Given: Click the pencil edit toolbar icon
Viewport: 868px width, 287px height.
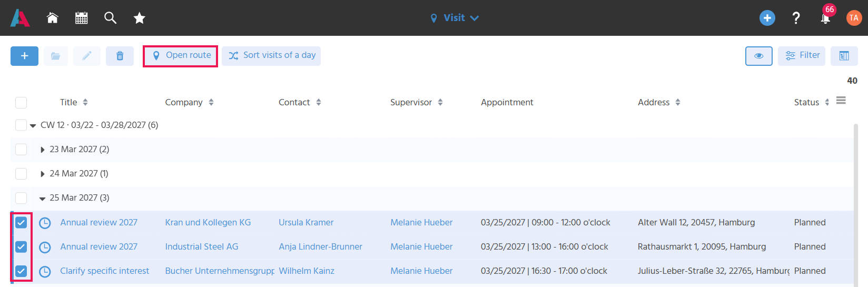Looking at the screenshot, I should tap(87, 56).
